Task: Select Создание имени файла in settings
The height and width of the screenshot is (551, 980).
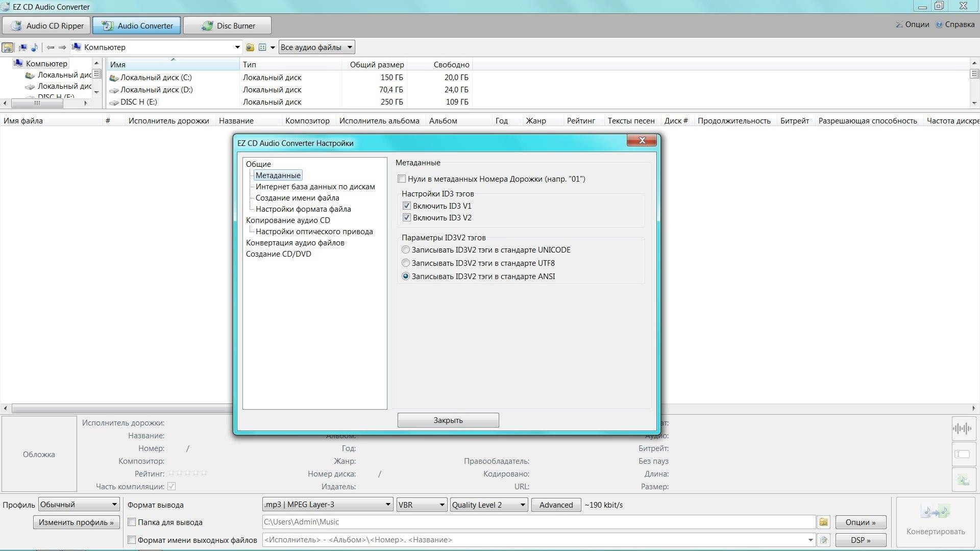Action: click(297, 198)
